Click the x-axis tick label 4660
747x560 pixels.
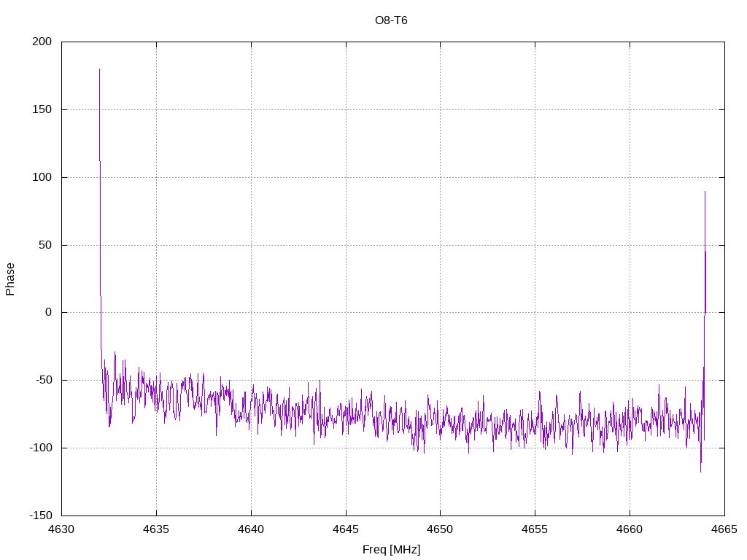(630, 529)
